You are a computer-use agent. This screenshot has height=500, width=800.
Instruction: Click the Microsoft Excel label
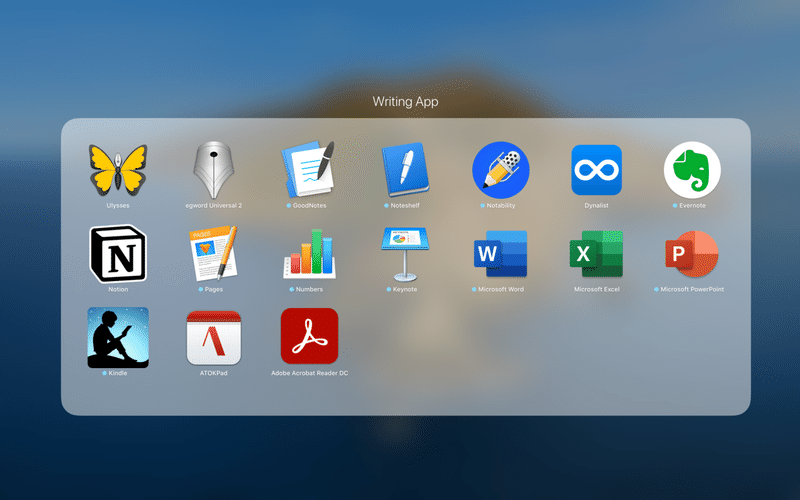click(x=596, y=289)
